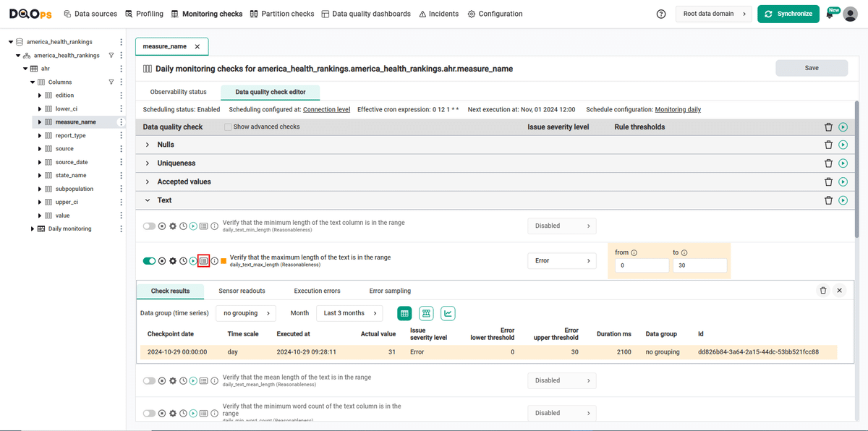Switch to Execution errors tab
The image size is (868, 431).
pos(317,291)
